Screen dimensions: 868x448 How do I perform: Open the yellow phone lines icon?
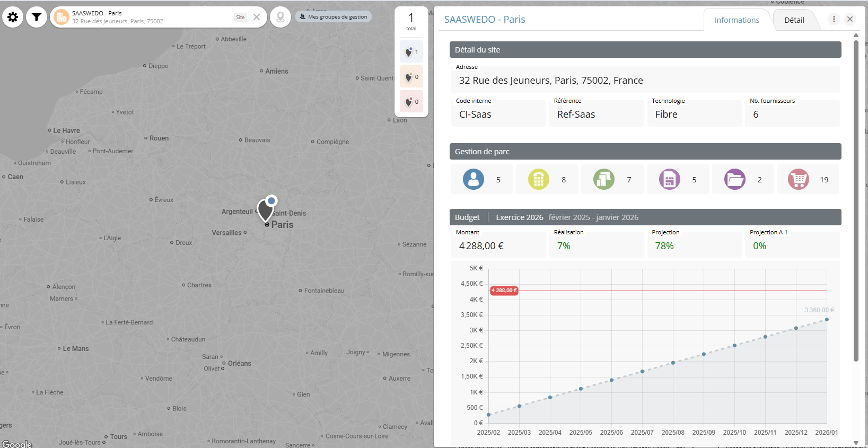tap(538, 180)
